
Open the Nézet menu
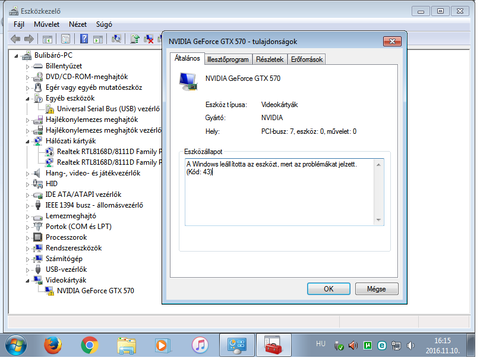click(x=78, y=24)
